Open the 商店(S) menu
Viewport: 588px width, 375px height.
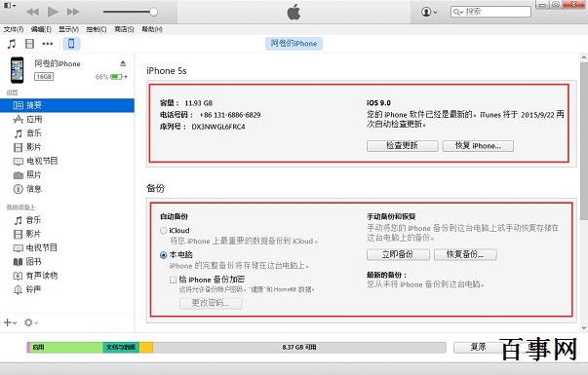click(124, 29)
